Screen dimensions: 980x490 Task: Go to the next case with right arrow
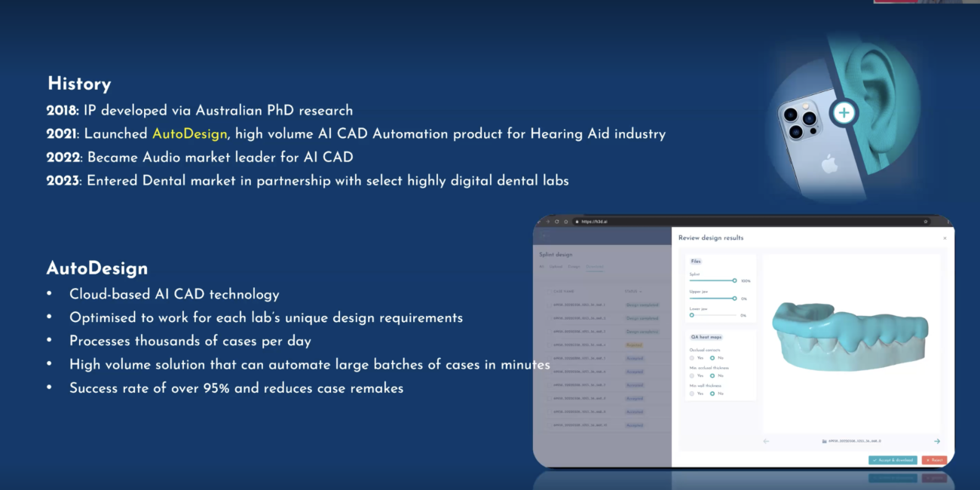click(937, 441)
